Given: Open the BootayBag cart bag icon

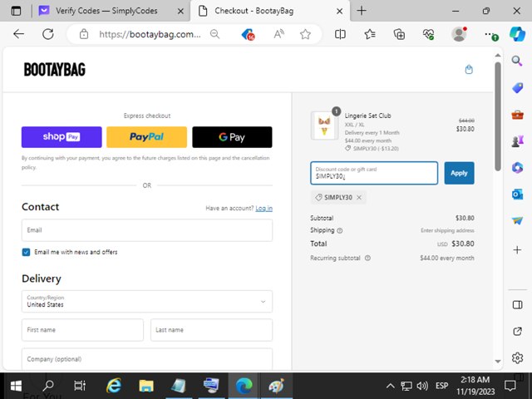Looking at the screenshot, I should tap(469, 70).
